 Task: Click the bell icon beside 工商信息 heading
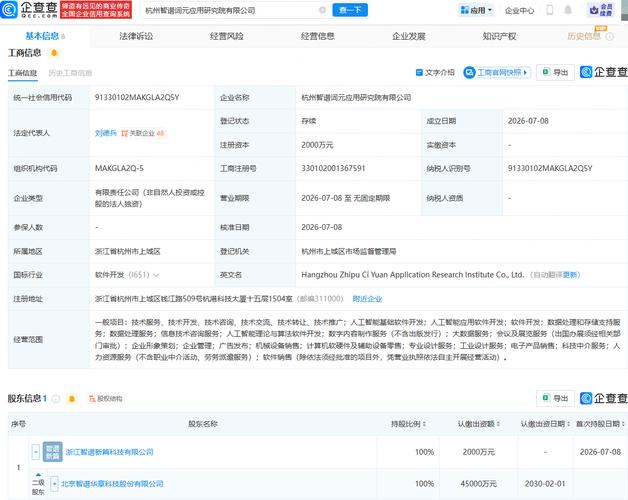54,53
